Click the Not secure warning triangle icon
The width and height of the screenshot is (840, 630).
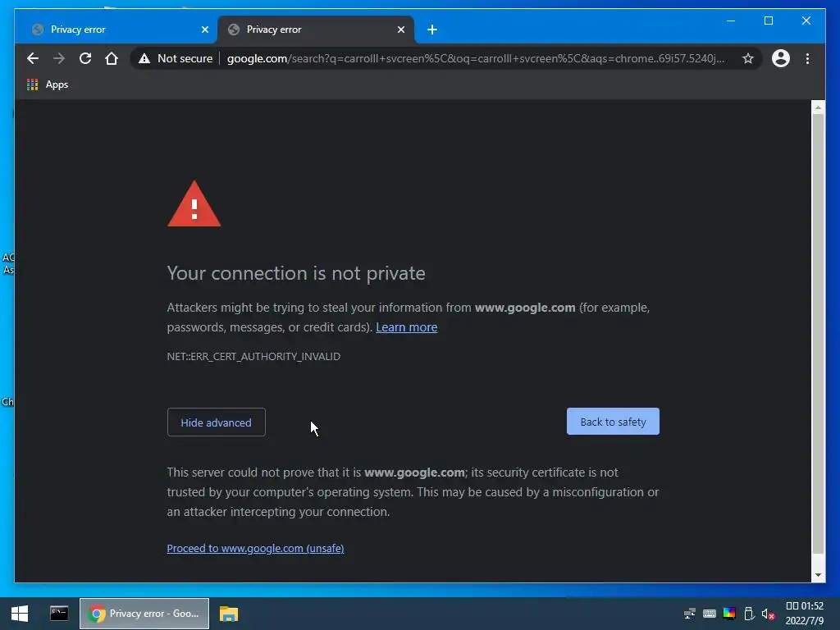click(x=144, y=58)
